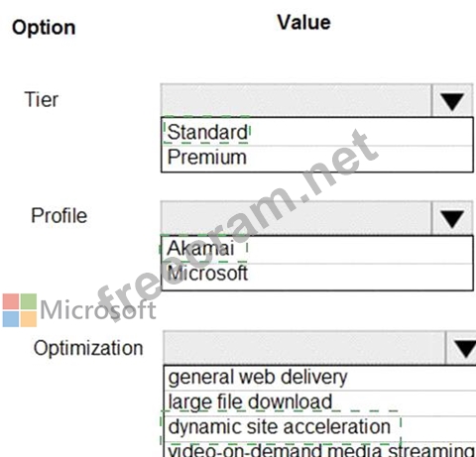The width and height of the screenshot is (476, 457).
Task: Click the Optimization value field
Action: point(304,348)
